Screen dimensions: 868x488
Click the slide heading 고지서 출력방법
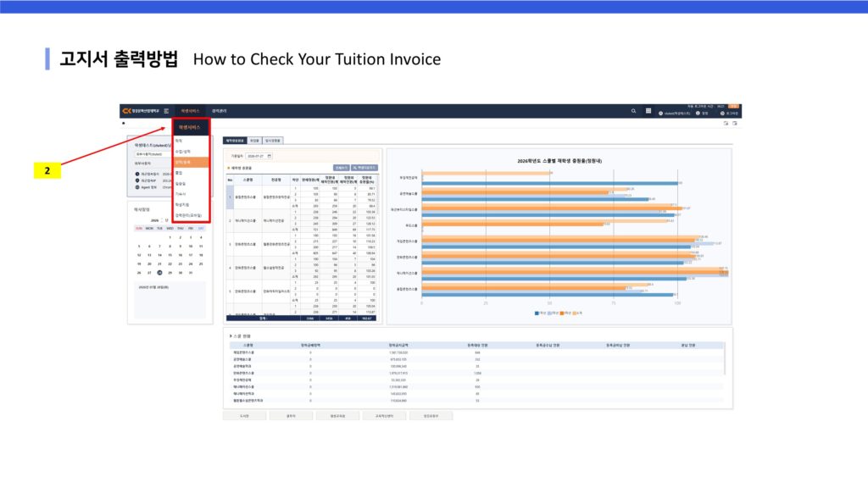[119, 58]
